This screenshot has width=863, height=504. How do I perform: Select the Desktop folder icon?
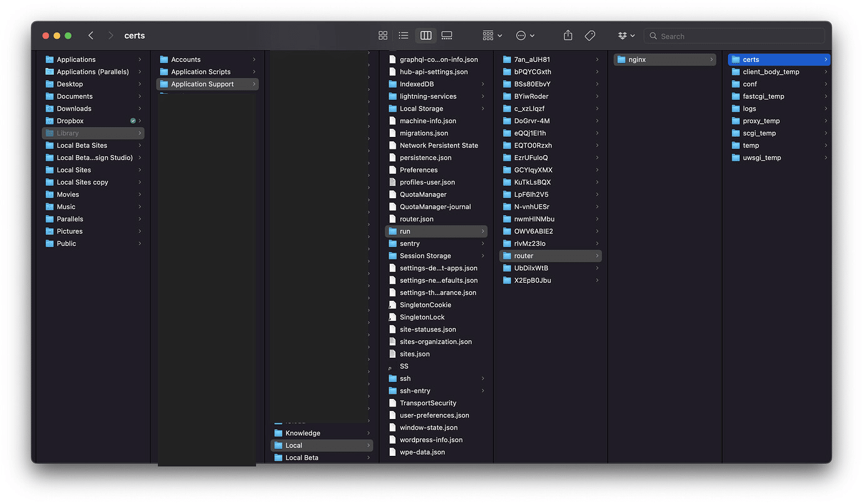pyautogui.click(x=50, y=84)
